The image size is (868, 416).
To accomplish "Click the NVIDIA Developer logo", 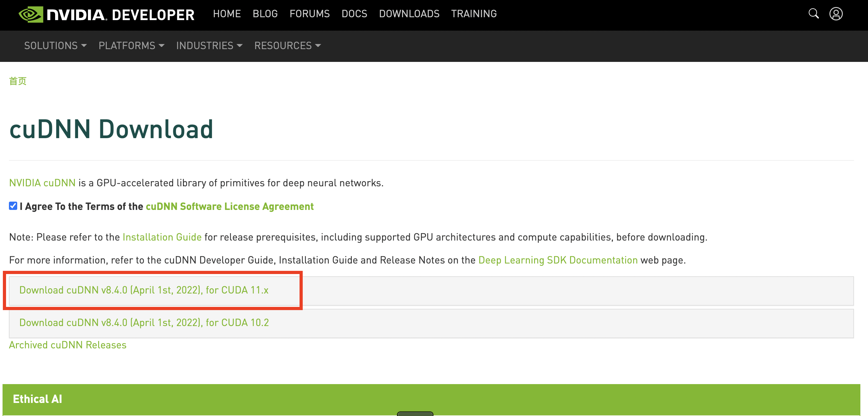I will 106,14.
